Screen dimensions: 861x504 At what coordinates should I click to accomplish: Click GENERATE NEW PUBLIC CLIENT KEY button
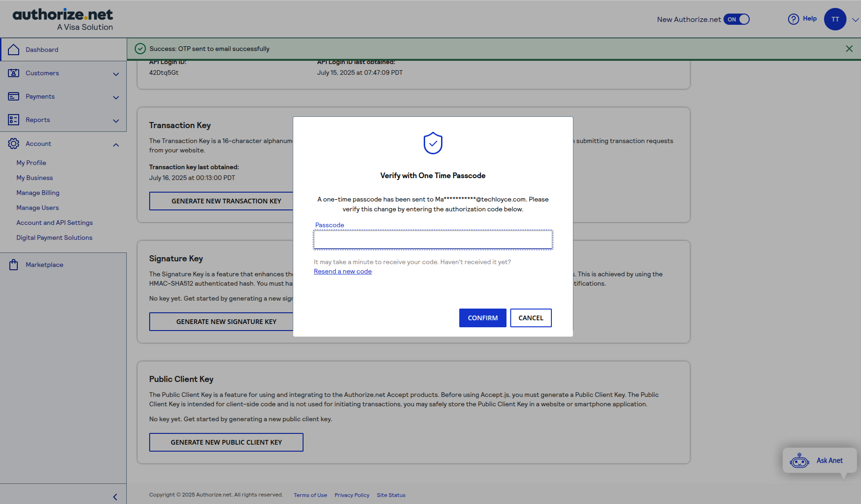tap(226, 442)
